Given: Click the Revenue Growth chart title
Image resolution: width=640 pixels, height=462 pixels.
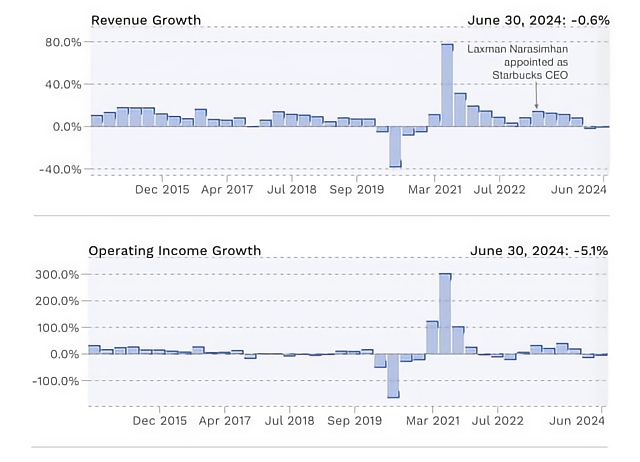Looking at the screenshot, I should click(146, 20).
